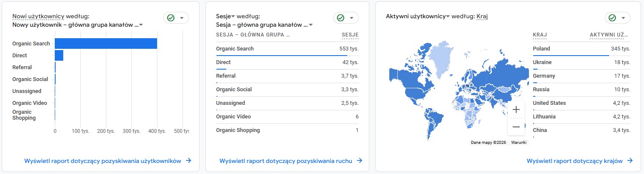Click green check status icon in Active Users card
This screenshot has height=174, width=644.
(x=612, y=18)
